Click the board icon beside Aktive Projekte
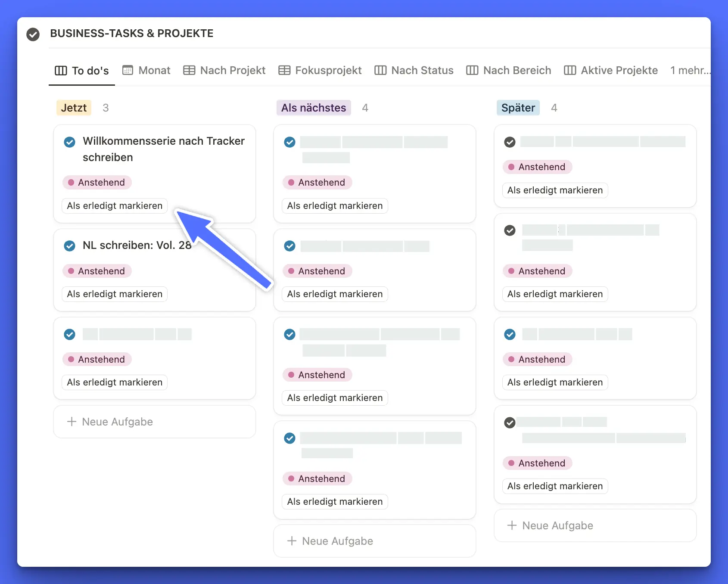The image size is (728, 584). coord(569,70)
